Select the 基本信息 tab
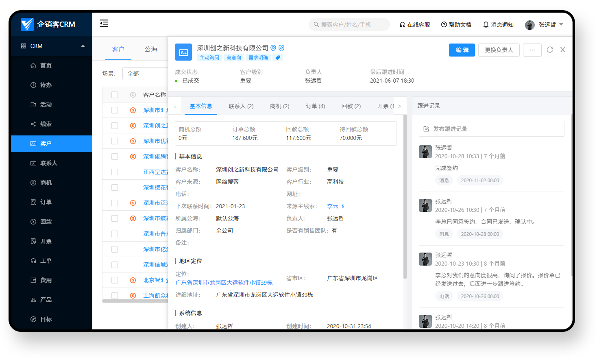This screenshot has width=610, height=364. pyautogui.click(x=201, y=106)
